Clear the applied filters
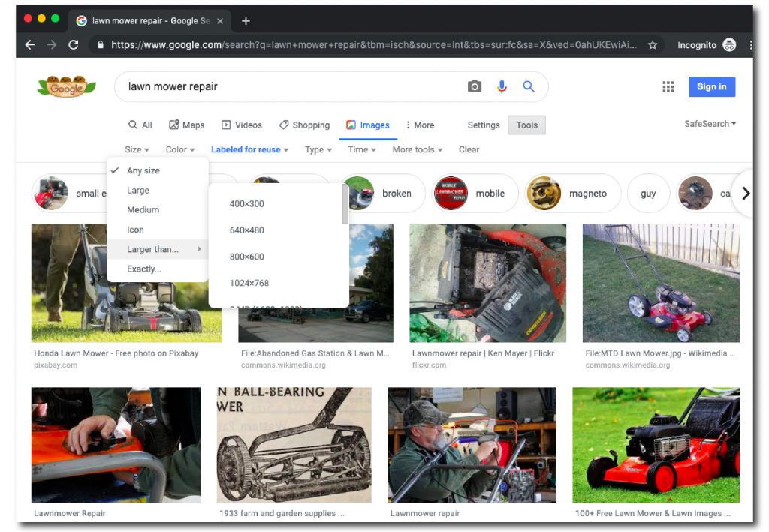 click(469, 149)
